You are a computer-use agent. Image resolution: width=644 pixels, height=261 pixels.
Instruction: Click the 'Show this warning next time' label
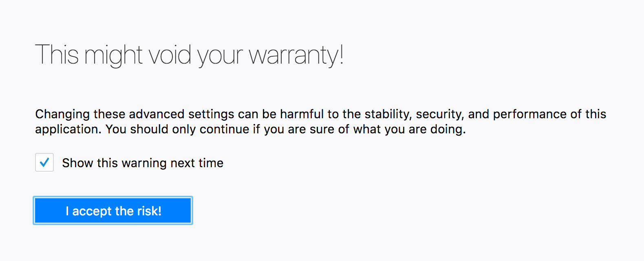pos(142,163)
